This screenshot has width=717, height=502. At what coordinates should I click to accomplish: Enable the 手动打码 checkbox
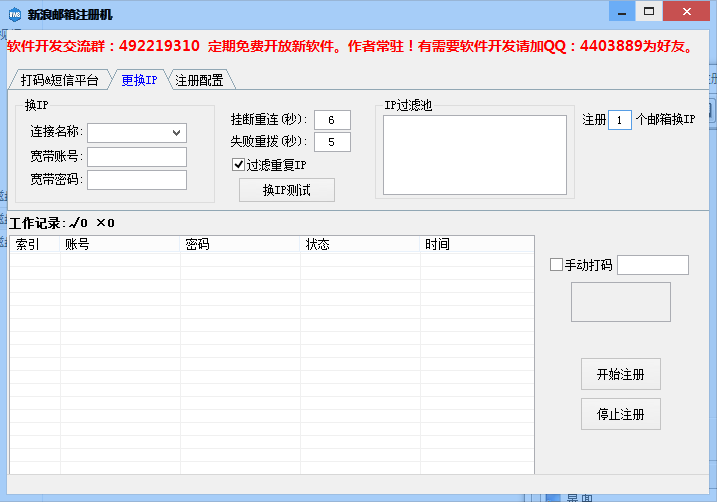pyautogui.click(x=556, y=265)
